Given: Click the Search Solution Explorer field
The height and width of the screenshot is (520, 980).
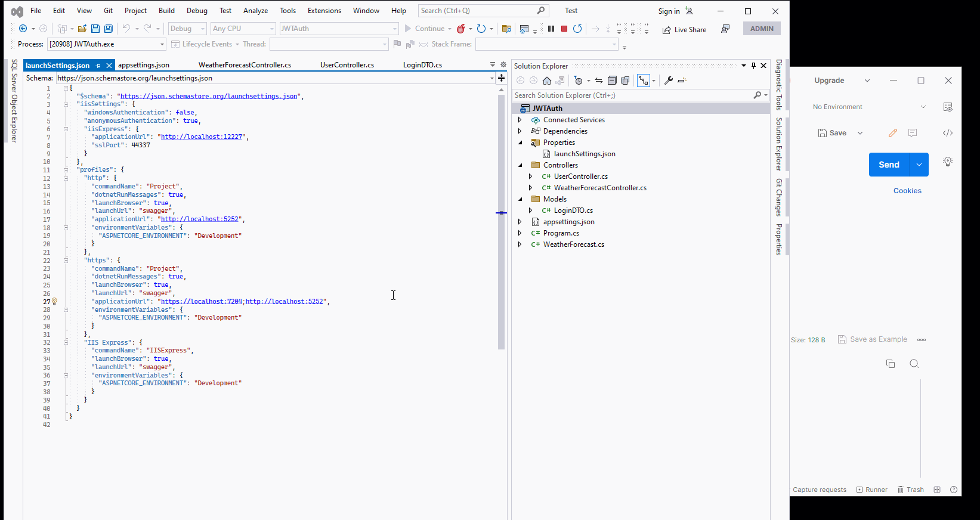Looking at the screenshot, I should point(632,95).
